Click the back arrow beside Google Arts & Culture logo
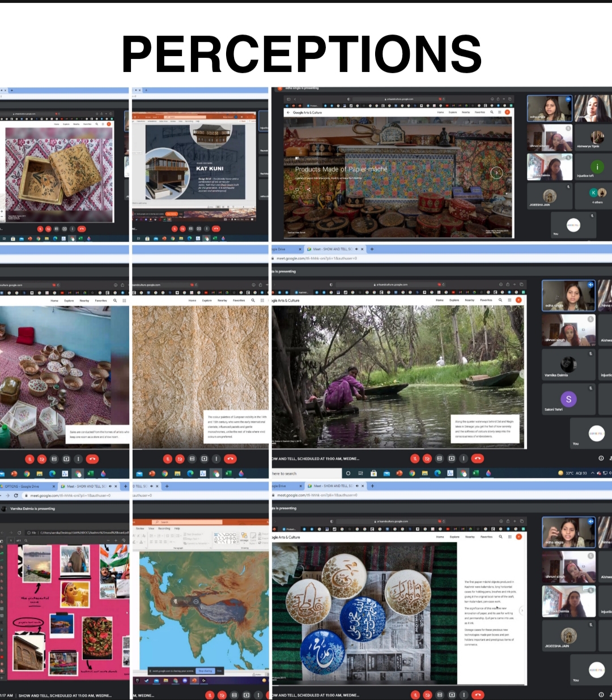 coord(288,112)
